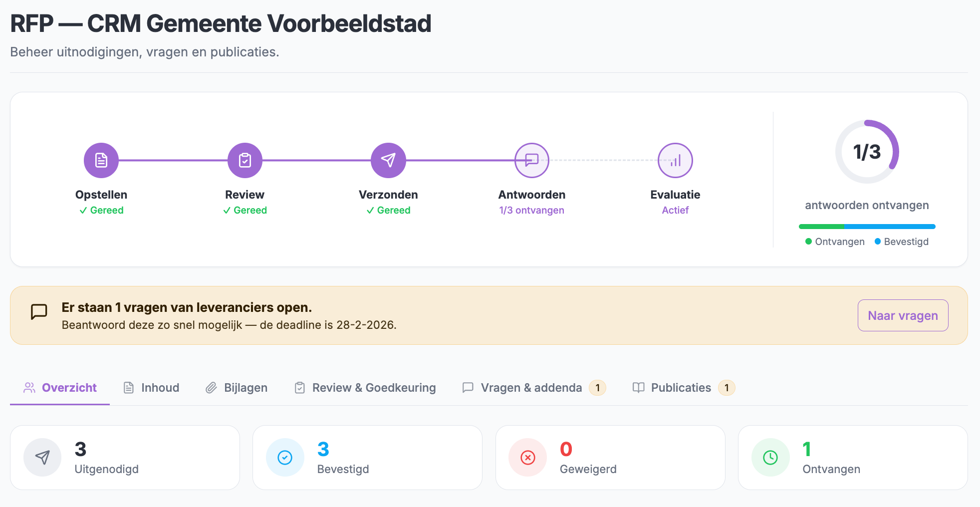Click the Review step clipboard icon
The height and width of the screenshot is (507, 980).
[x=245, y=160]
